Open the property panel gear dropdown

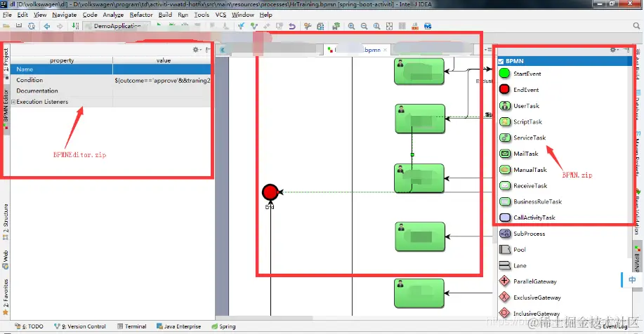(x=197, y=50)
